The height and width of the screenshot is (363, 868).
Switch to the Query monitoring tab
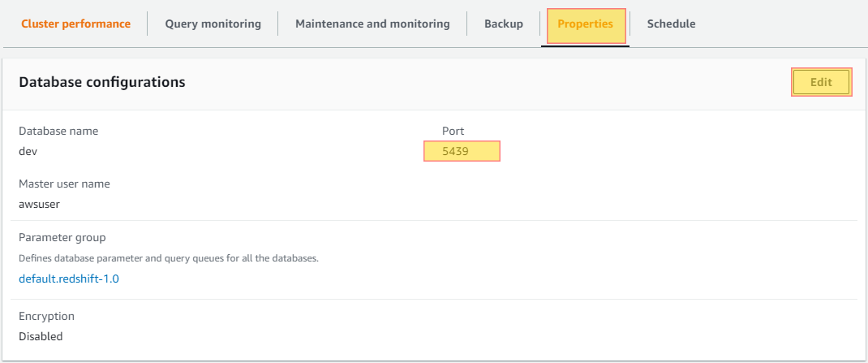click(213, 24)
